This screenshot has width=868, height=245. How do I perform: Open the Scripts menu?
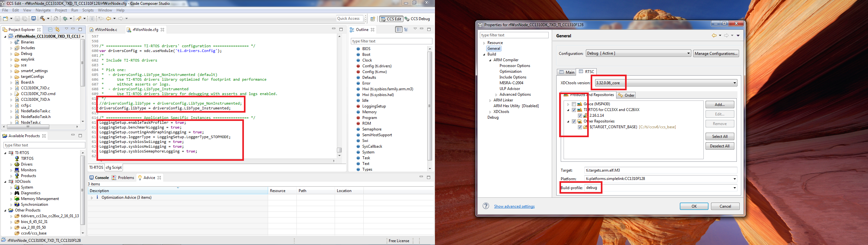[x=88, y=10]
